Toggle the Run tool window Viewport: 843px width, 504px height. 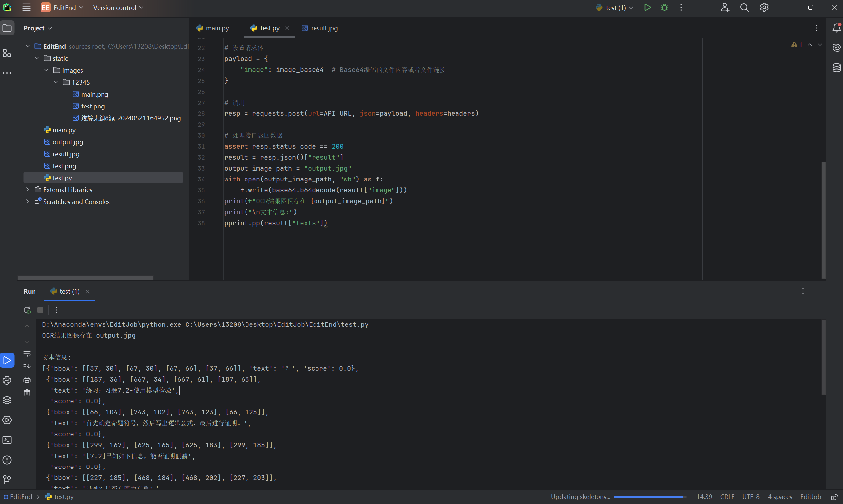coord(7,360)
